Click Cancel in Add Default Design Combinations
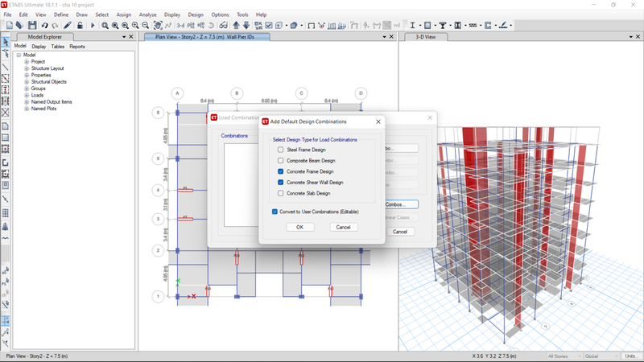 [x=344, y=227]
